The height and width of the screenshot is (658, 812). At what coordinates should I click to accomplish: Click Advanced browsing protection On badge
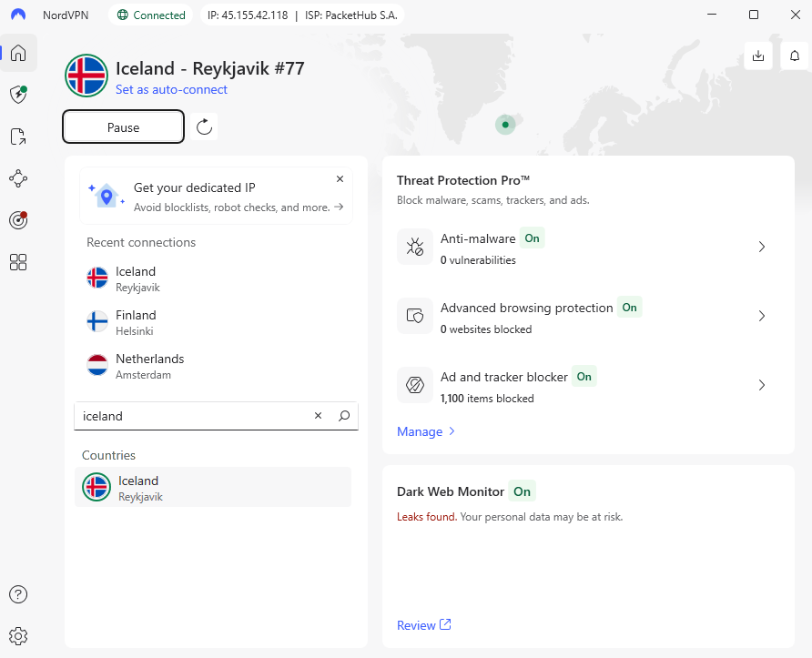pyautogui.click(x=629, y=308)
